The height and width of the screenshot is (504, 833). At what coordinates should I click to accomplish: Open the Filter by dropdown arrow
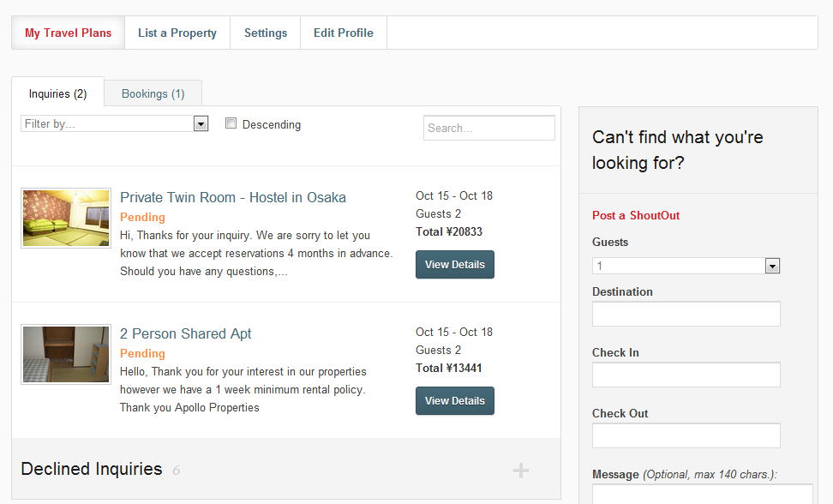(201, 124)
